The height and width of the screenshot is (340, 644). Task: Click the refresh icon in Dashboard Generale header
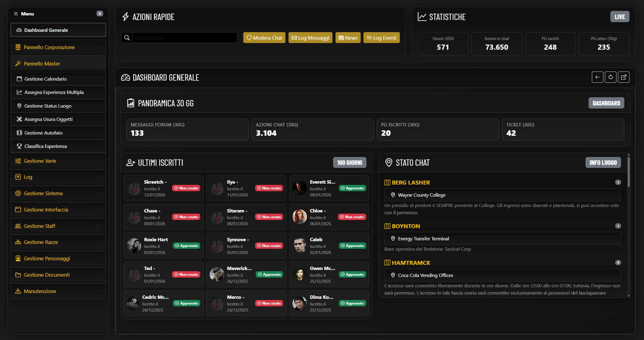coord(610,77)
